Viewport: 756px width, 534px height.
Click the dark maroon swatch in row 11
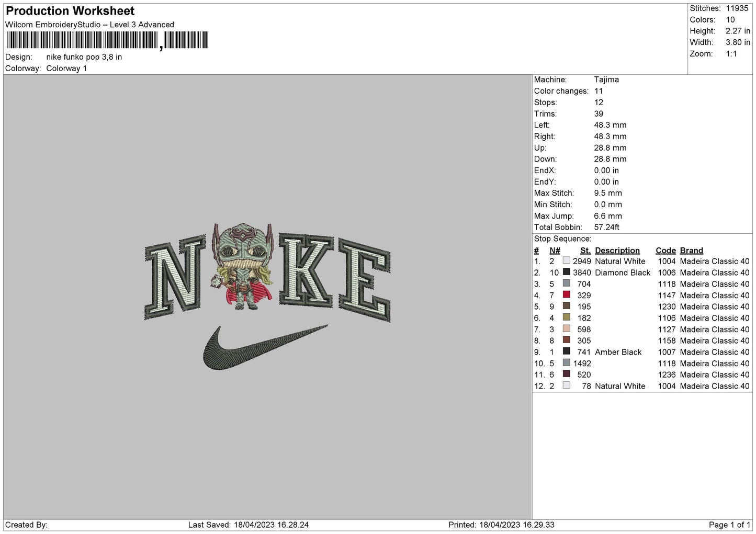click(566, 374)
